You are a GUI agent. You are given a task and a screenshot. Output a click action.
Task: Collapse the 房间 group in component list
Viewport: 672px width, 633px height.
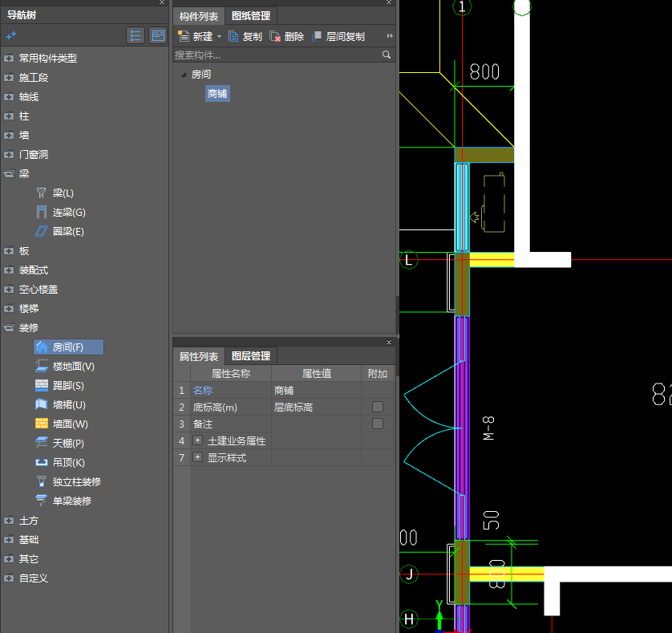click(184, 75)
